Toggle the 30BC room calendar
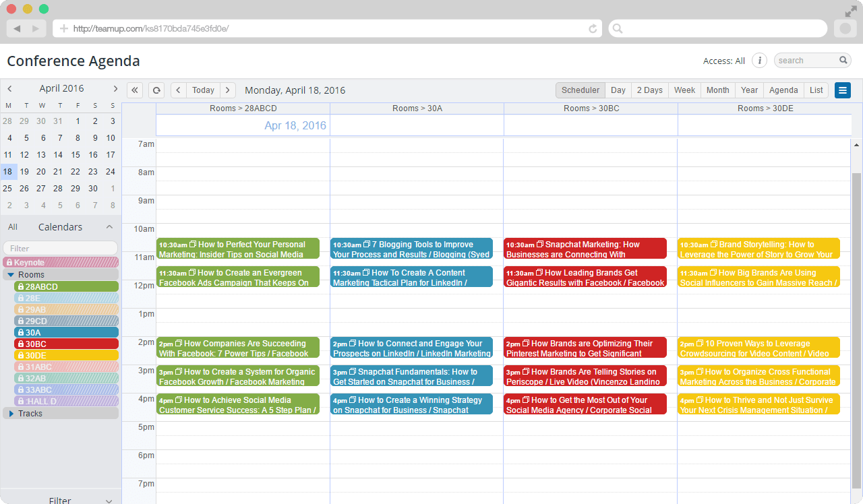This screenshot has height=504, width=863. click(66, 344)
